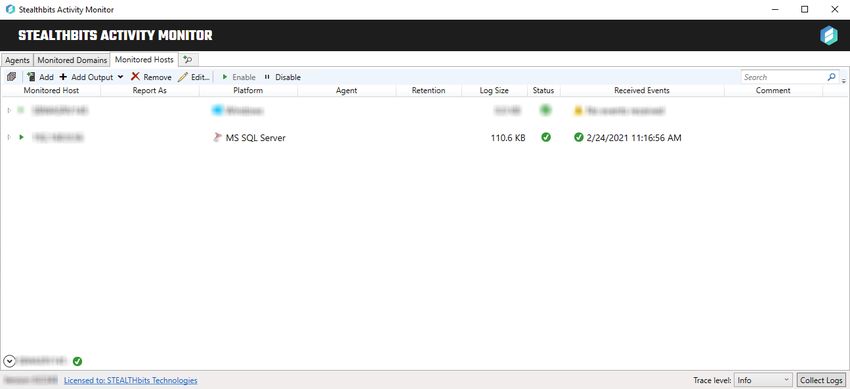Screen dimensions: 850x389
Task: Collapse the bottom agent details chevron
Action: [x=9, y=361]
